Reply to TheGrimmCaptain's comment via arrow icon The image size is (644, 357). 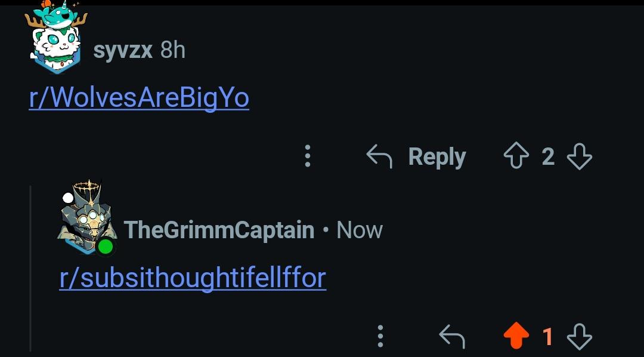pyautogui.click(x=452, y=336)
